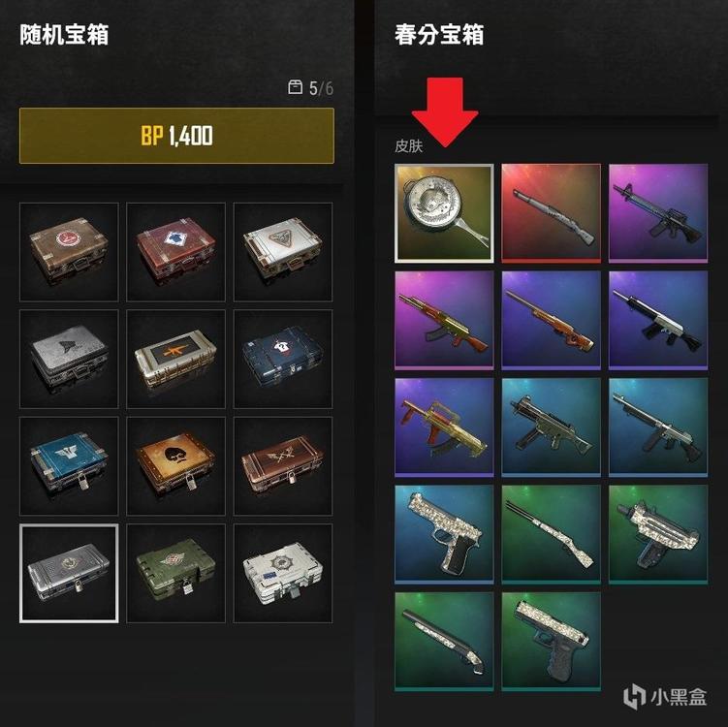This screenshot has width=728, height=727.
Task: Open the silver frying pan skin
Action: (444, 213)
